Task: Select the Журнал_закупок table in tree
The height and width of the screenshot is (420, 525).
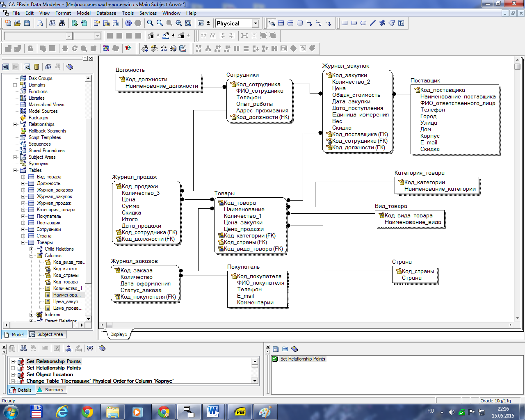Action: click(x=55, y=196)
